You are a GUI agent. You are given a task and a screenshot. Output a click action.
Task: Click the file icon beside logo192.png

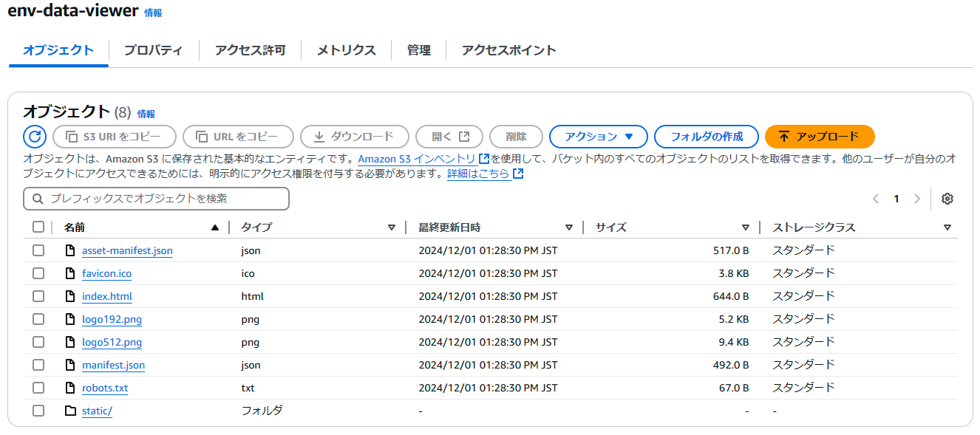(x=70, y=319)
